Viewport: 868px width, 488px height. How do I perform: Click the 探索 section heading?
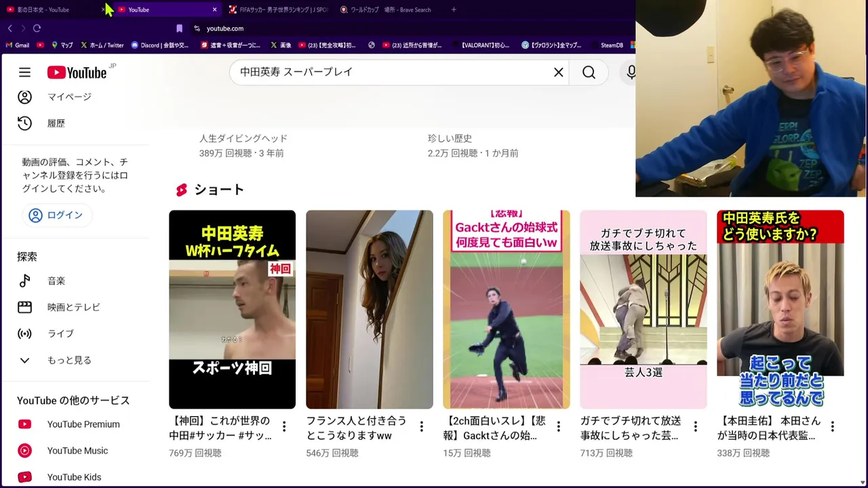[27, 257]
